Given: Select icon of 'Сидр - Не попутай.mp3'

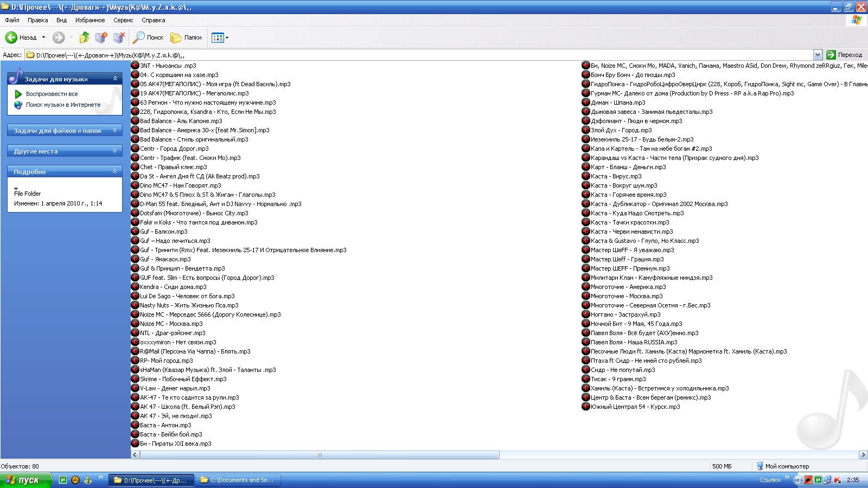Looking at the screenshot, I should [x=586, y=370].
